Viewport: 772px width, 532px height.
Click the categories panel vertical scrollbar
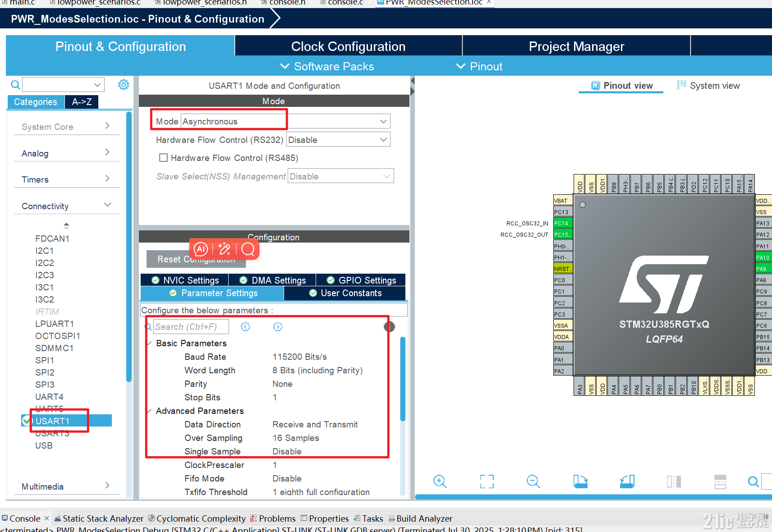pyautogui.click(x=129, y=247)
